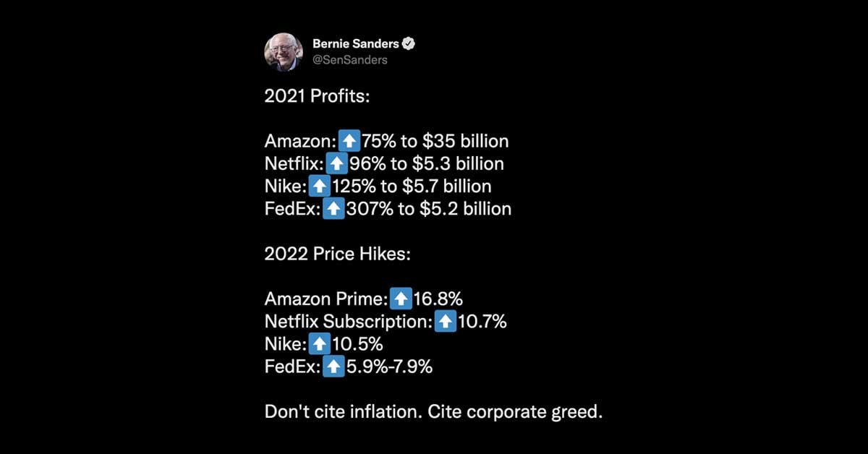Viewport: 868px width, 454px height.
Task: Click the up arrow emoji beside Amazon profits
Action: click(350, 140)
